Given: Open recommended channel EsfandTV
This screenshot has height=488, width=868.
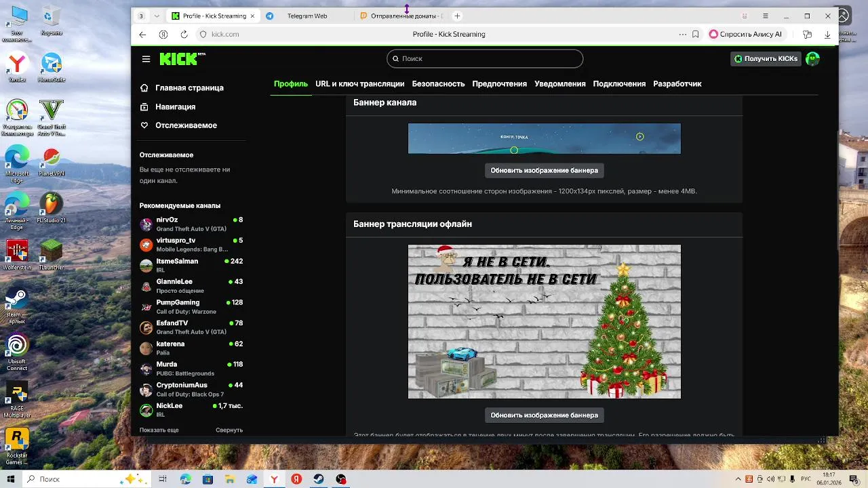Looking at the screenshot, I should 191,327.
